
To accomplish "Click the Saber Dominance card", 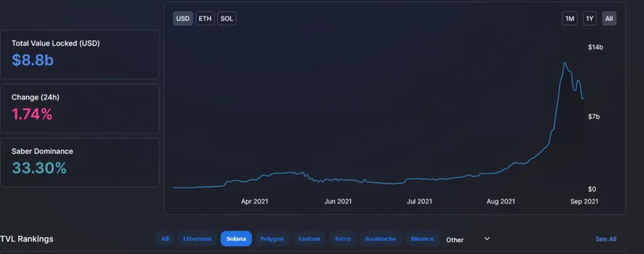I will click(79, 162).
